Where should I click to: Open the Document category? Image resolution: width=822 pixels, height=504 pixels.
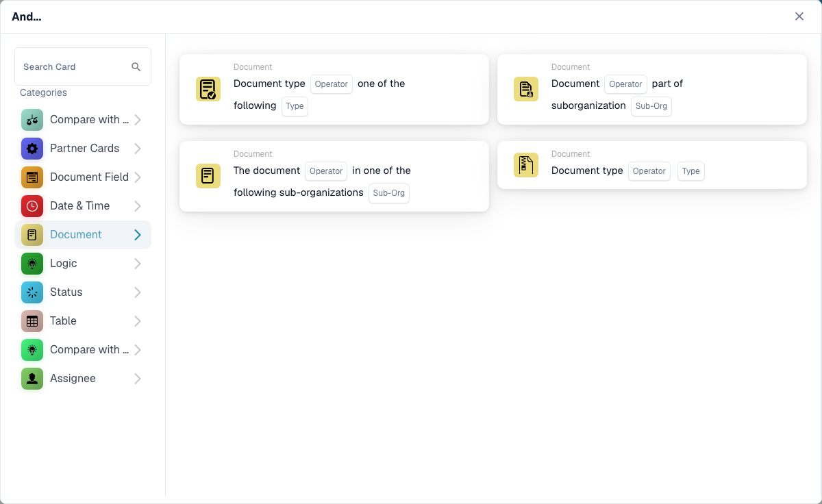(83, 235)
